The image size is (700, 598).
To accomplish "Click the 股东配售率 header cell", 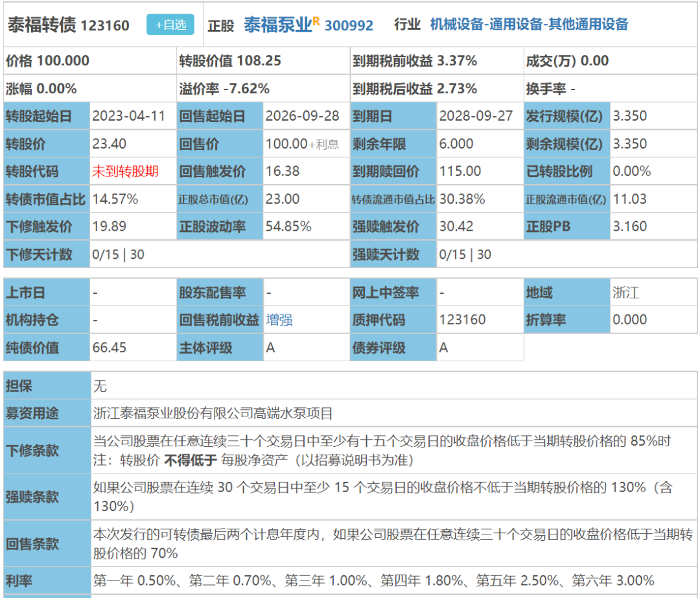I will pos(220,293).
